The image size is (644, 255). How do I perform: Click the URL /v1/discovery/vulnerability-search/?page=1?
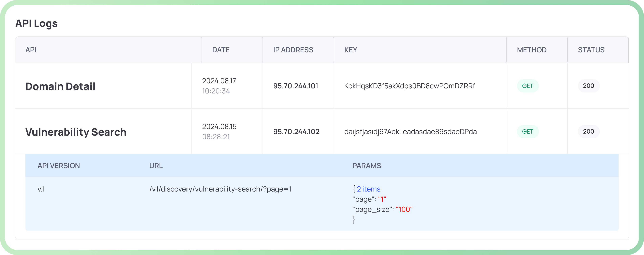[x=221, y=189]
